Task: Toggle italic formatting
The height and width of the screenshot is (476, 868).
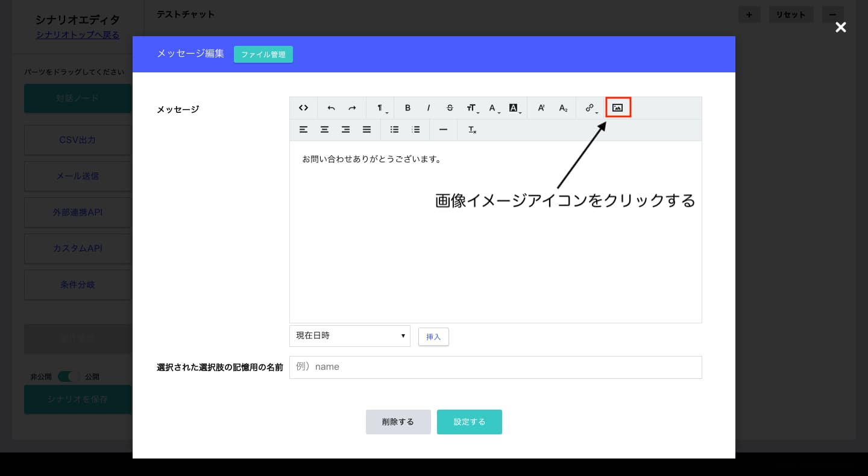Action: pos(429,108)
